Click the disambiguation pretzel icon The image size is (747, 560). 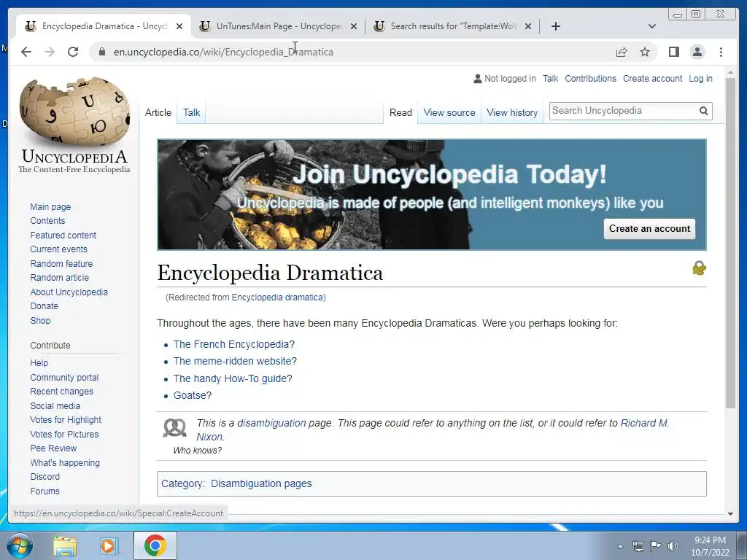(174, 427)
